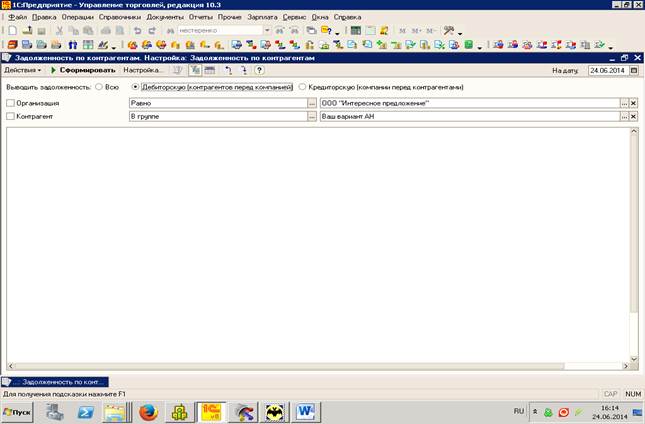The height and width of the screenshot is (424, 645).
Task: Select Дебиторскую debt radio button
Action: click(x=135, y=87)
